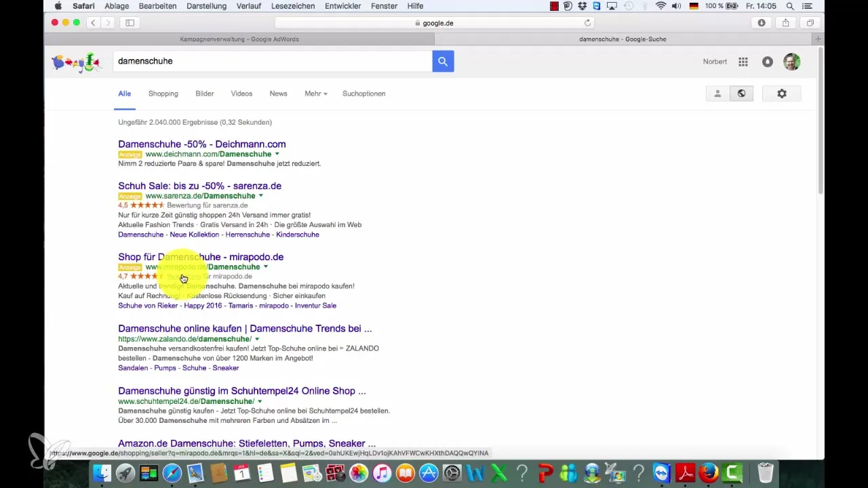Launch Microsoft Excel from the Dock
This screenshot has width=868, height=488.
(x=498, y=472)
